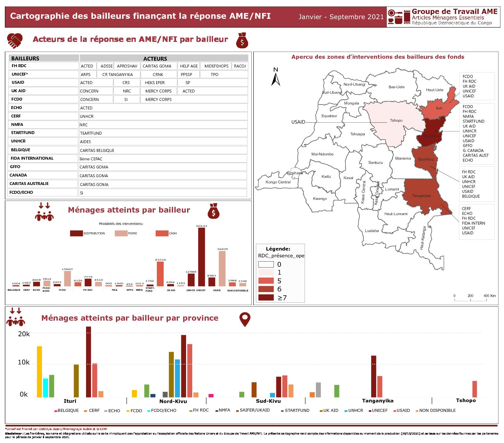Click the ACTEURS column header
Screen dimensions: 504x443
click(x=164, y=59)
